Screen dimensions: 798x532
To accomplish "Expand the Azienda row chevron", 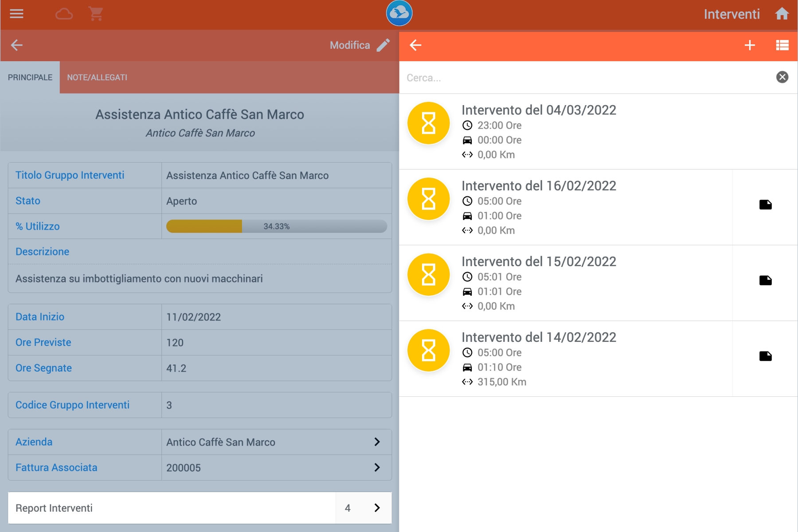I will click(377, 442).
